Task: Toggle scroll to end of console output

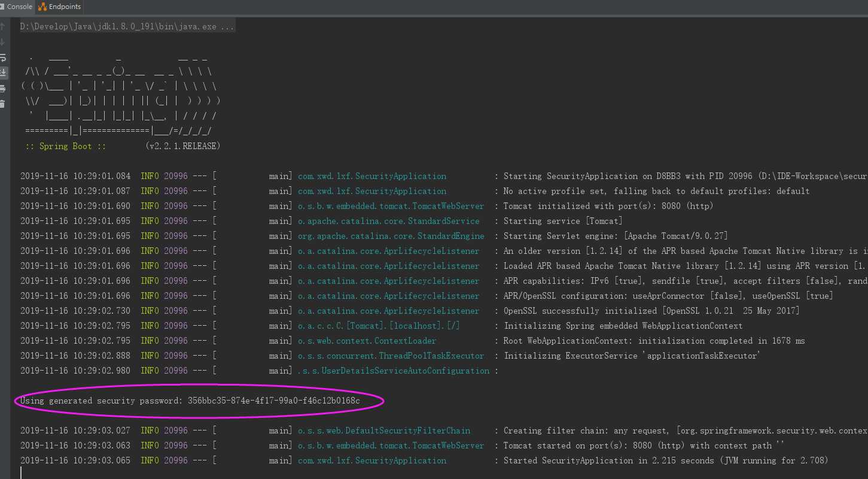Action: tap(2, 73)
